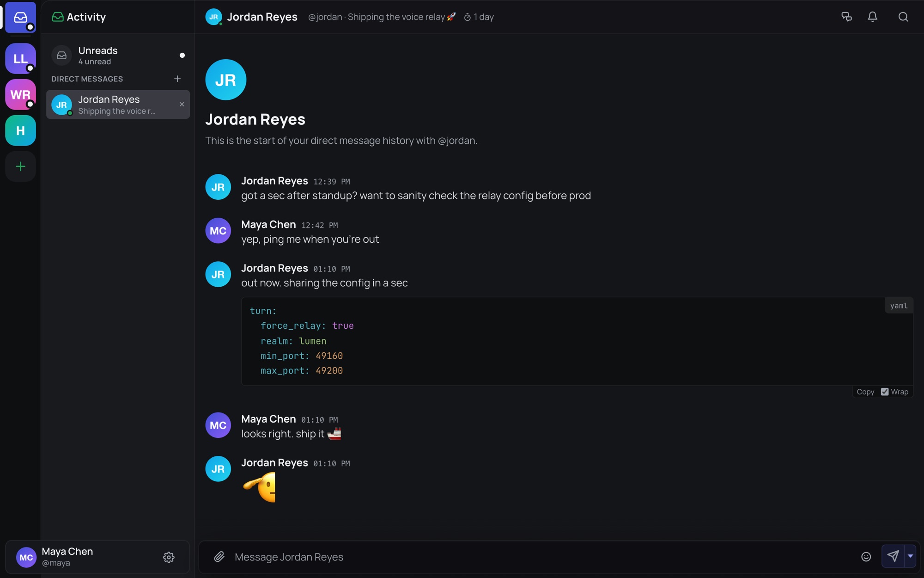
Task: Start new direct message with plus
Action: pyautogui.click(x=177, y=79)
